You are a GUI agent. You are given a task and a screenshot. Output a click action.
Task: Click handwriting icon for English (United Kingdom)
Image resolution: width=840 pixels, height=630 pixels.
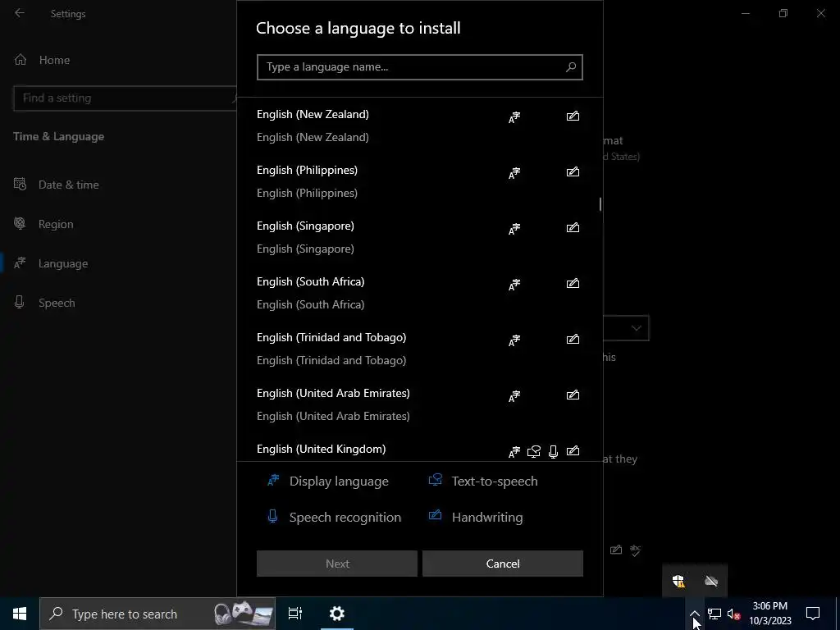pyautogui.click(x=573, y=450)
